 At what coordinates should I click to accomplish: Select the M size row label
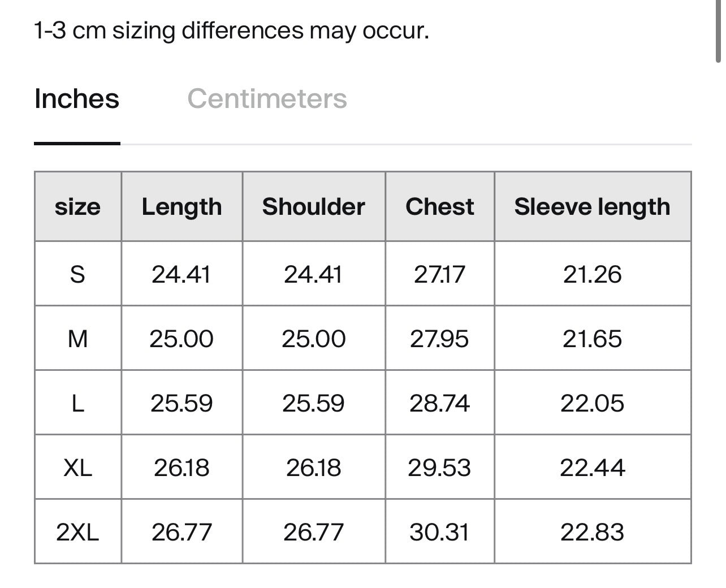(78, 339)
